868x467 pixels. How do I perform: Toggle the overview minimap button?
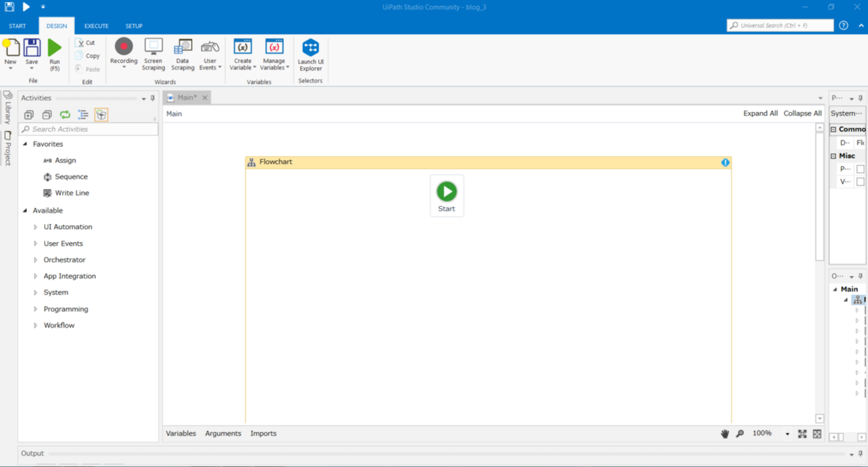click(x=817, y=434)
